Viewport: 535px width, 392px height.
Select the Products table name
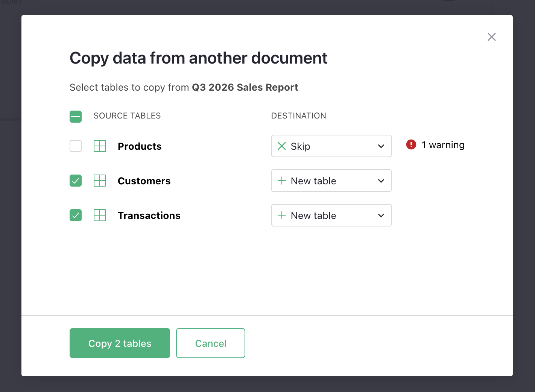point(140,146)
